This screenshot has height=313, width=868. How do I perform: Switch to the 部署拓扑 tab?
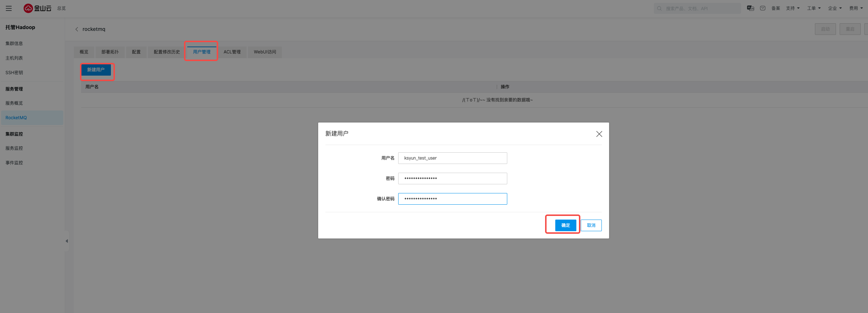(110, 52)
